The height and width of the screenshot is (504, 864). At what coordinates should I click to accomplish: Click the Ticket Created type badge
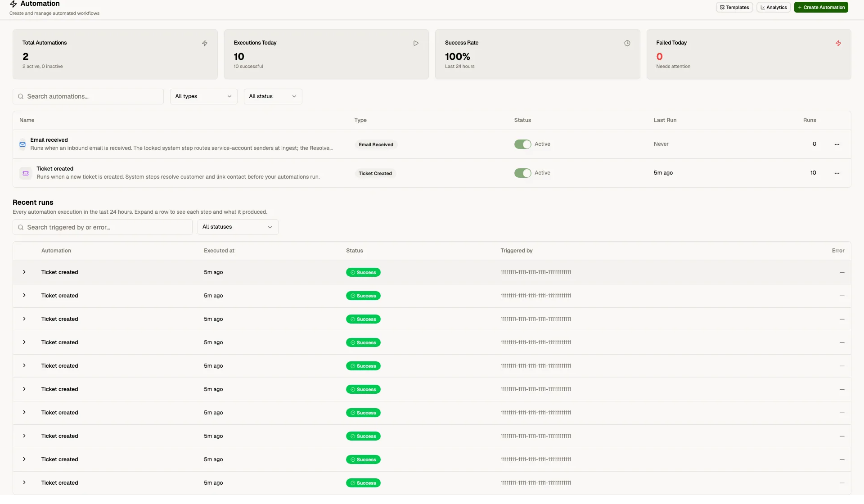click(x=375, y=173)
